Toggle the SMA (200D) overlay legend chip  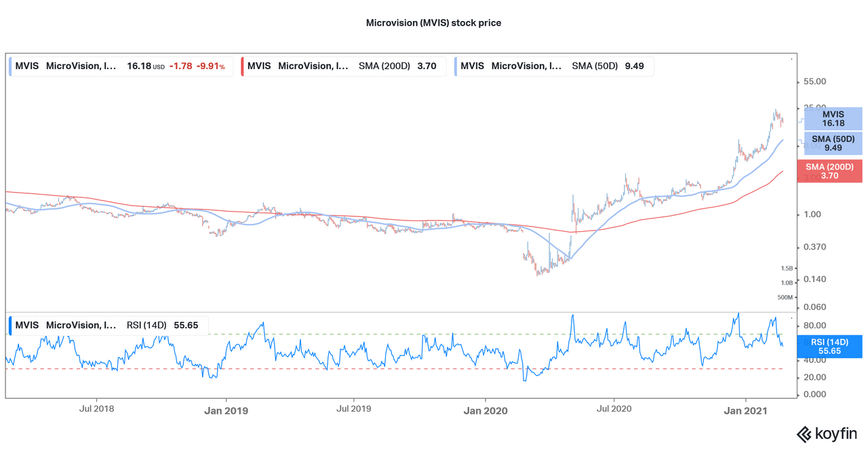tap(346, 66)
